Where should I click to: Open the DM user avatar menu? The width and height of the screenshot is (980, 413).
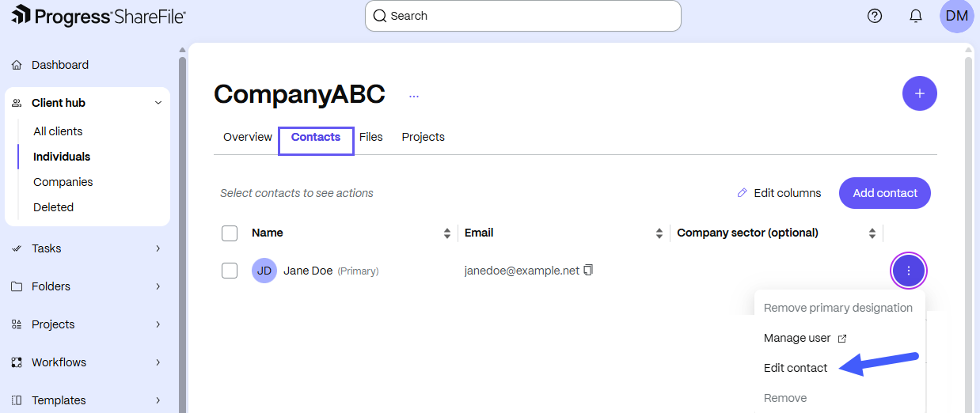957,16
